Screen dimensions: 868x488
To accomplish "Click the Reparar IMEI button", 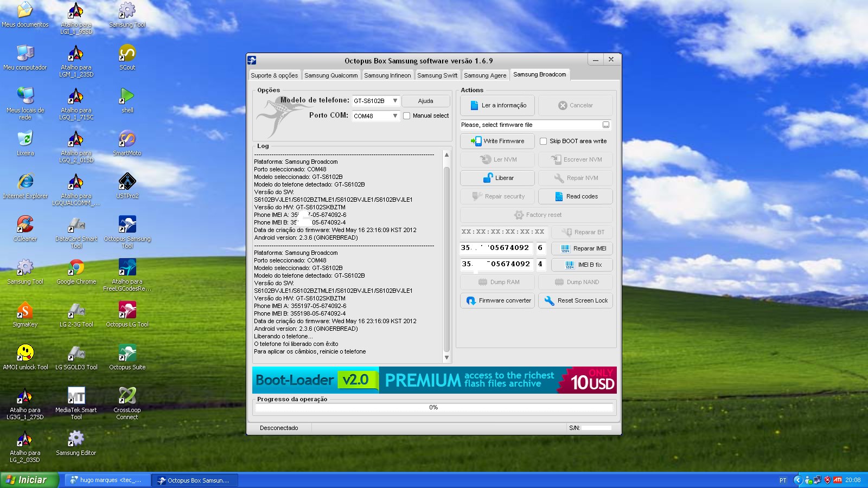I will click(582, 248).
